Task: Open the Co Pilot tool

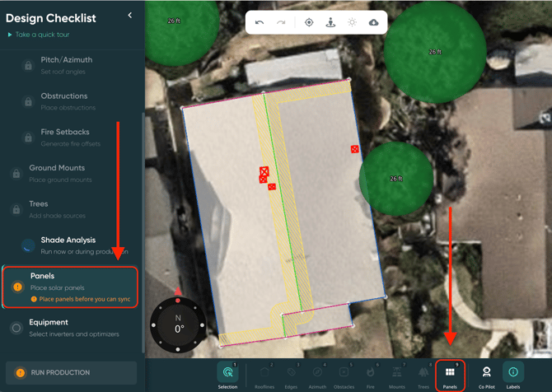Action: coord(486,374)
